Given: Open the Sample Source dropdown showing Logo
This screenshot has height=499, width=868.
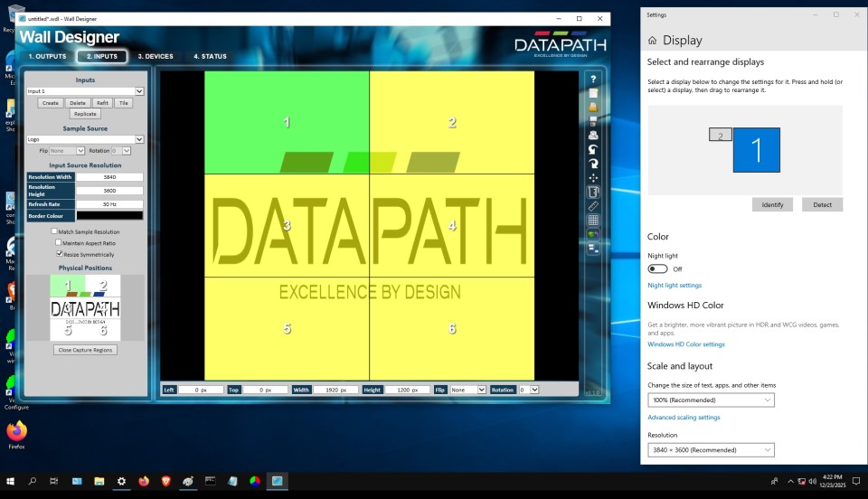Looking at the screenshot, I should [x=84, y=139].
